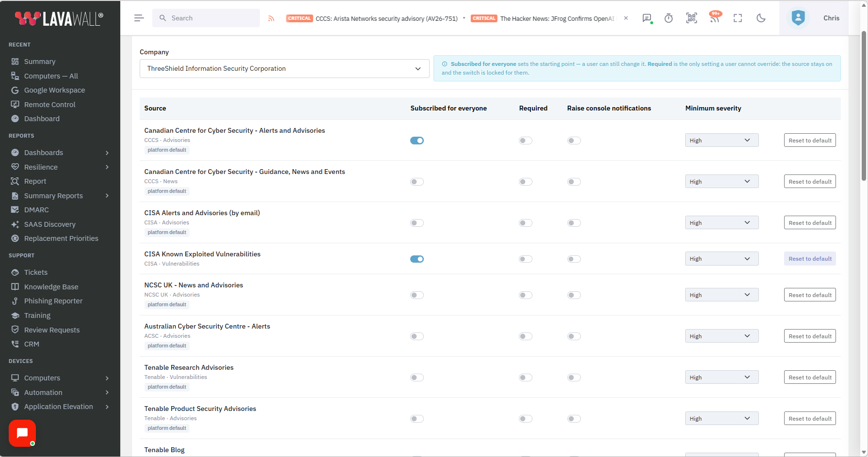
Task: Open the chat messages icon
Action: [647, 18]
